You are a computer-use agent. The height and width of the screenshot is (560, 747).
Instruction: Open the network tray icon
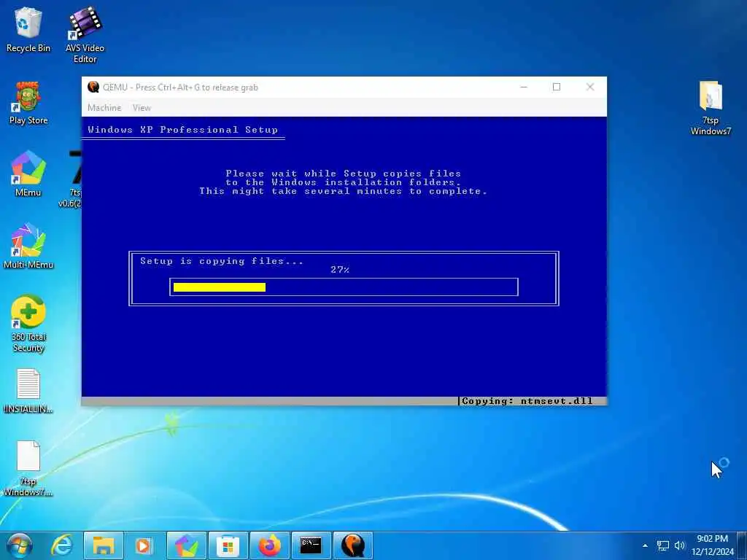coord(662,545)
